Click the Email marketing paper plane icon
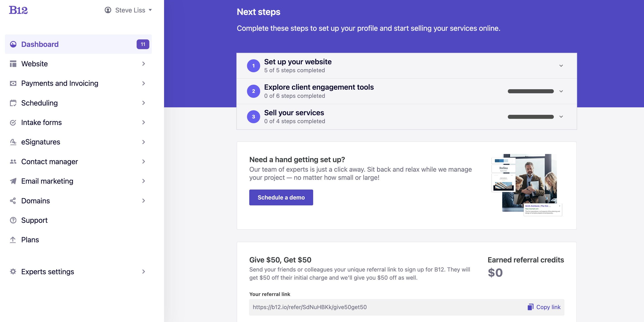 pos(13,181)
